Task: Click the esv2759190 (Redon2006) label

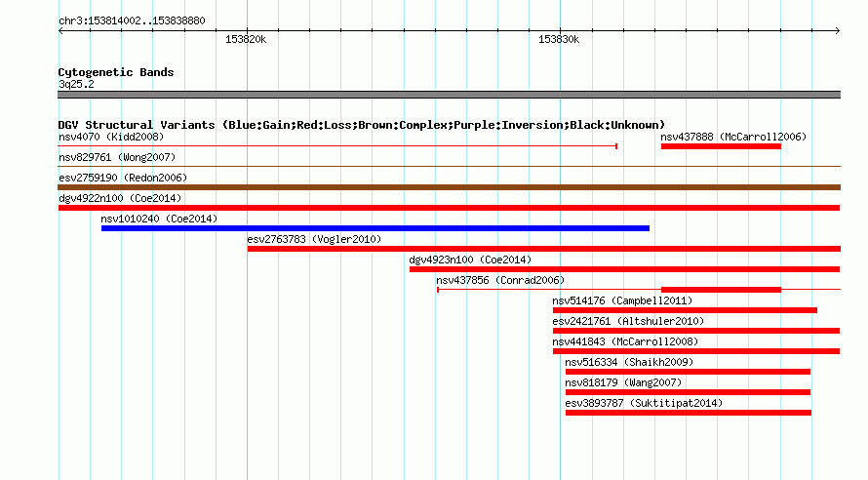Action: point(123,178)
